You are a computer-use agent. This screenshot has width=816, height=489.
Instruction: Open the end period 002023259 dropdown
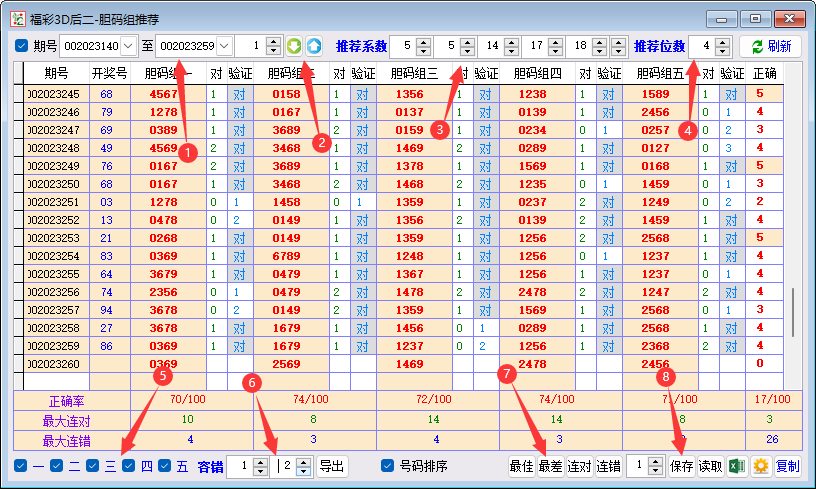[x=224, y=46]
